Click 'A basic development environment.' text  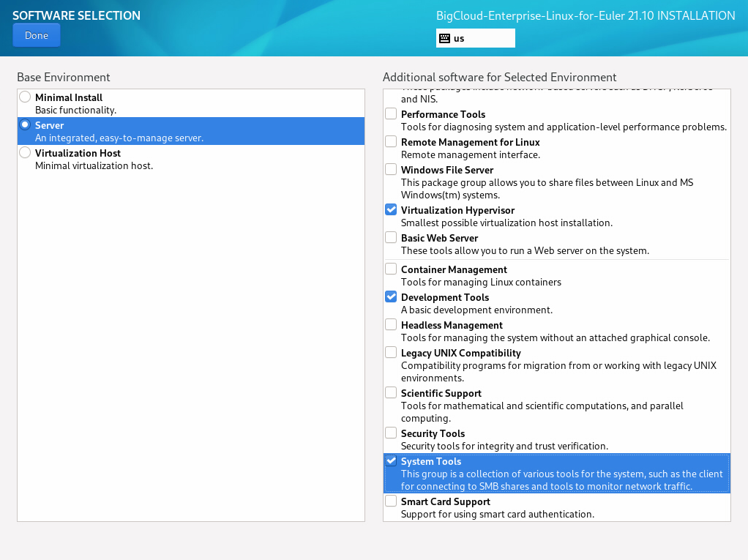point(476,310)
